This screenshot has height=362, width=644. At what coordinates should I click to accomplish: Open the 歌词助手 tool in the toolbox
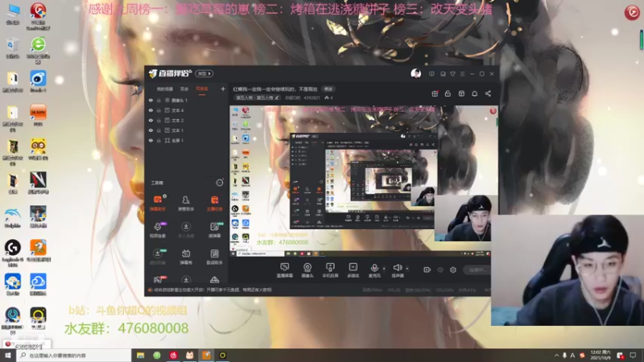214,257
